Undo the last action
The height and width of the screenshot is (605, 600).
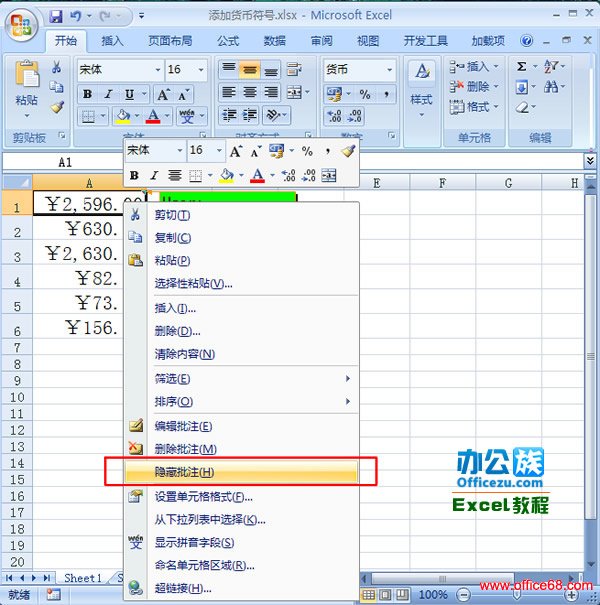click(x=76, y=16)
